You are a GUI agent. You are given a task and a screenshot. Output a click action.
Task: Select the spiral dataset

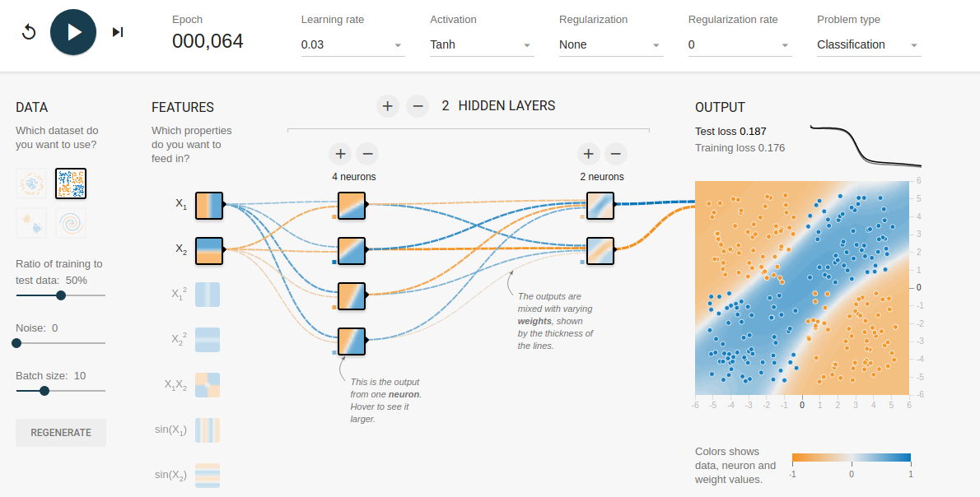[x=71, y=223]
